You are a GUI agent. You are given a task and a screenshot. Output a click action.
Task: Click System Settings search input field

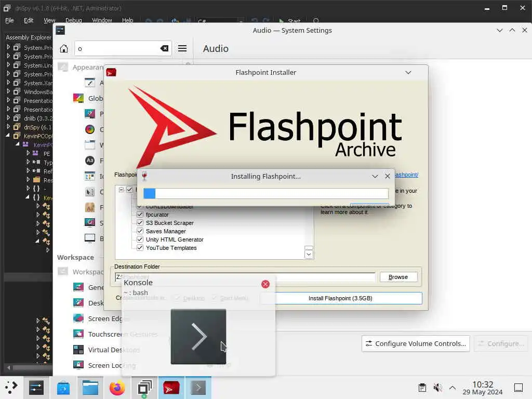coord(123,48)
